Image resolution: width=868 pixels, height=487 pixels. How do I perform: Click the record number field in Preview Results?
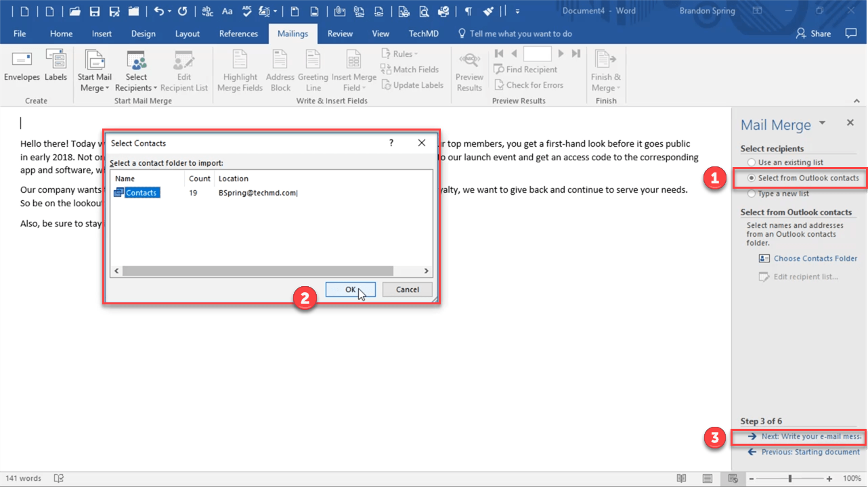pyautogui.click(x=537, y=53)
